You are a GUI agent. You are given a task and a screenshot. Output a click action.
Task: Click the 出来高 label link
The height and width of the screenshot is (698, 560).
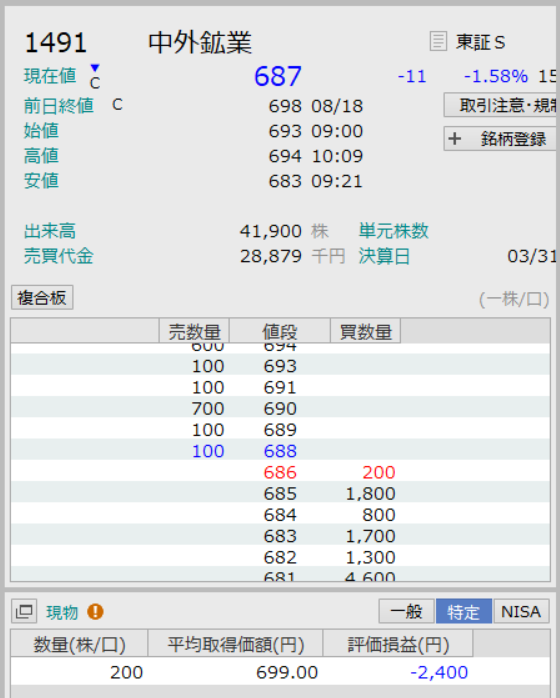[x=50, y=231]
